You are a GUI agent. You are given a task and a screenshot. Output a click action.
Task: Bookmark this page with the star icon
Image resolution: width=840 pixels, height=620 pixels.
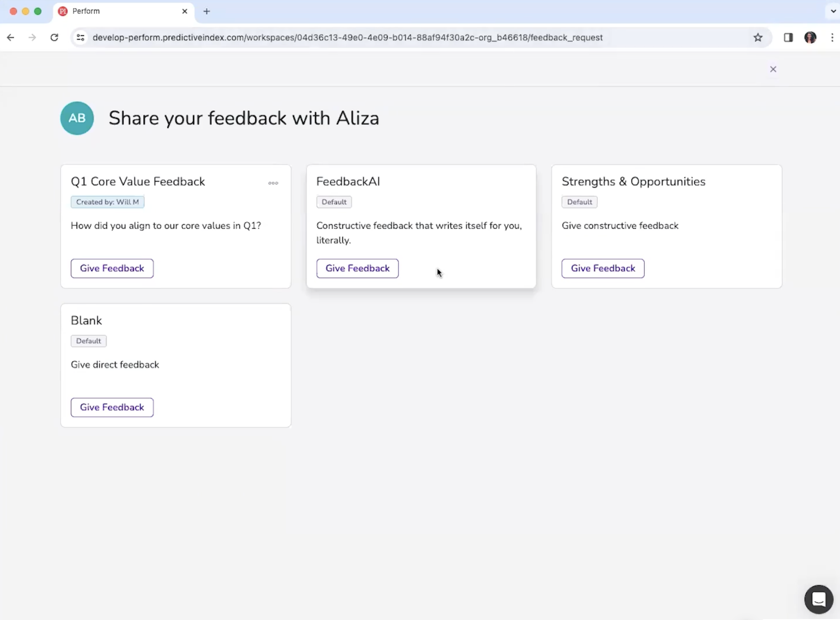[758, 37]
